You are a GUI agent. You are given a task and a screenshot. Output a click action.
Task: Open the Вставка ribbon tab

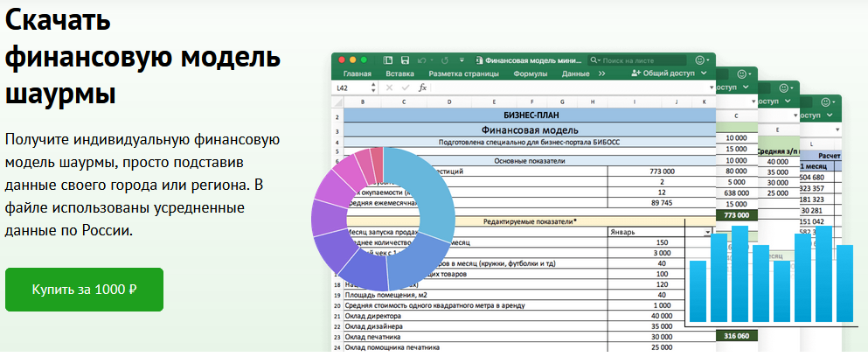[399, 74]
